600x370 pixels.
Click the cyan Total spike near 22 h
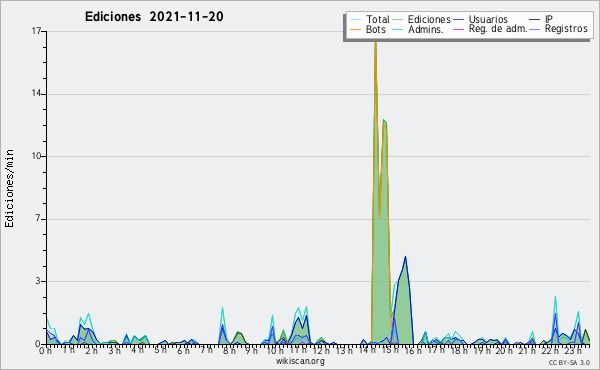[555, 297]
